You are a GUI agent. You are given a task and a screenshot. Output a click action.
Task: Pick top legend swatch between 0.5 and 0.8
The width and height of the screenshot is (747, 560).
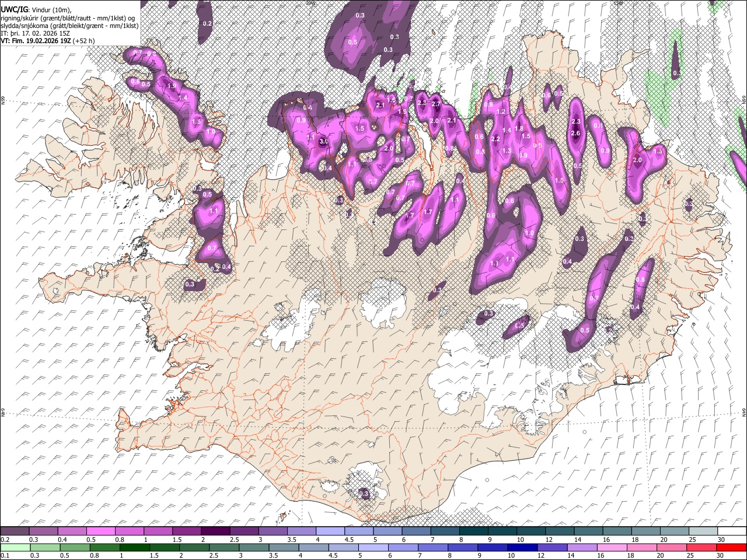pyautogui.click(x=100, y=531)
